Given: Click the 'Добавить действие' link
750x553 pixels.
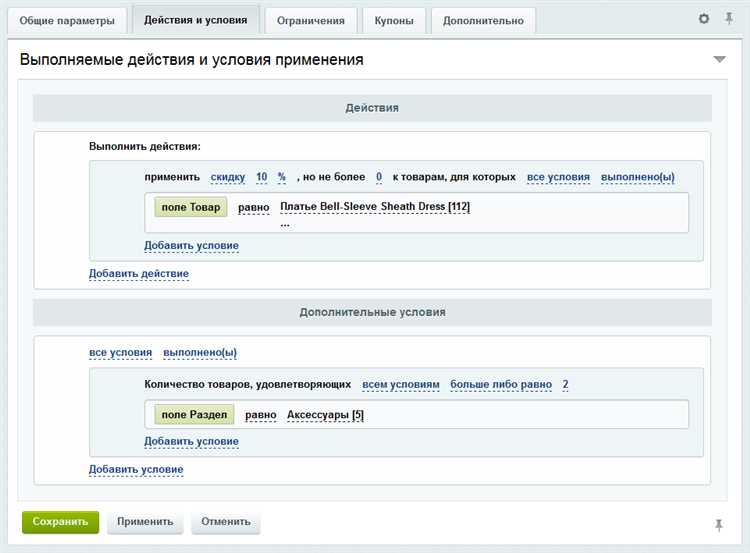Looking at the screenshot, I should [x=139, y=274].
